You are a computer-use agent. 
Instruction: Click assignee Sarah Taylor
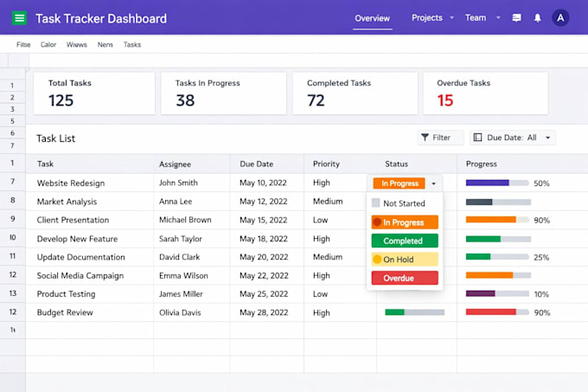click(x=181, y=239)
